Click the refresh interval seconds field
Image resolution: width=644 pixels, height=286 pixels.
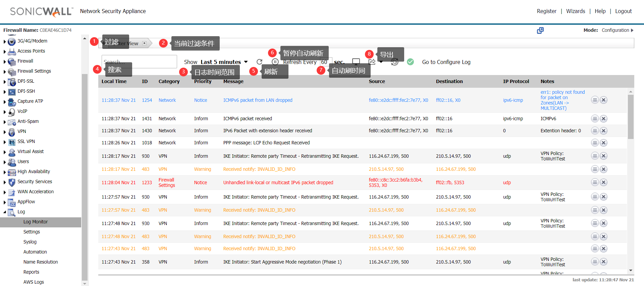(326, 62)
